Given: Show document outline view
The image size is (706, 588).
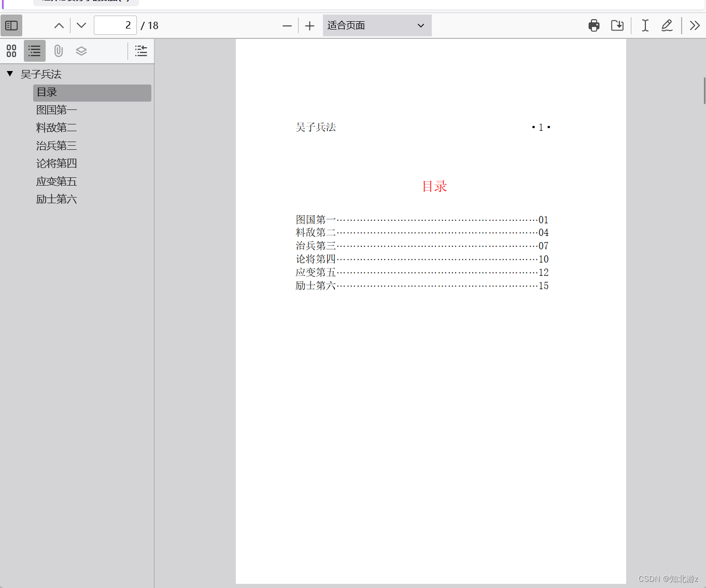Looking at the screenshot, I should [x=35, y=51].
